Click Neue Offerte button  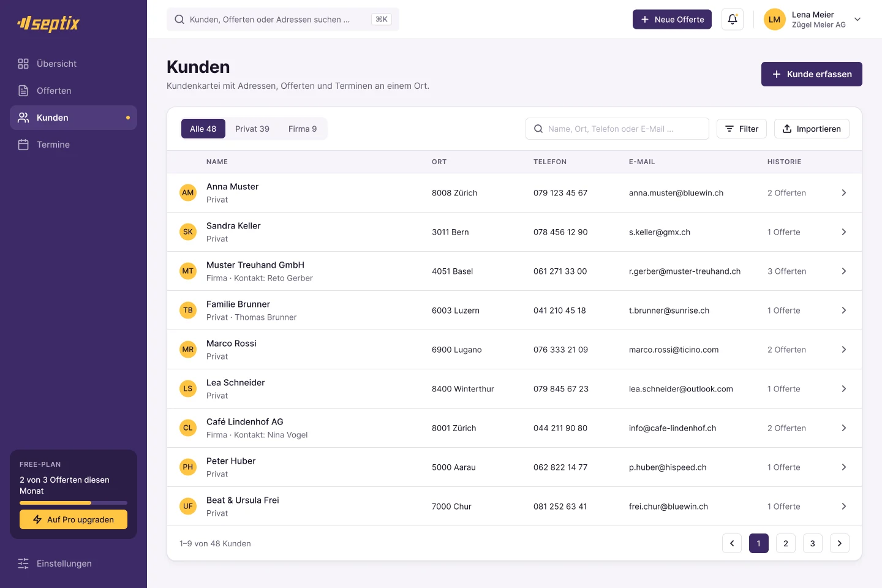tap(672, 20)
